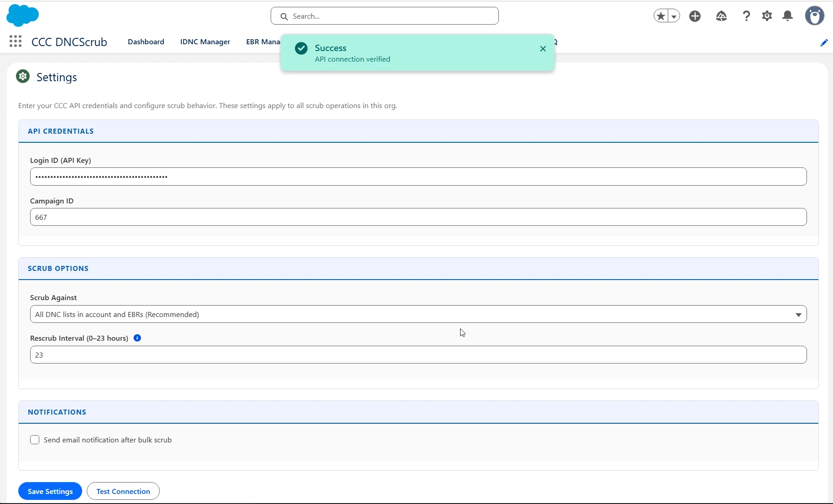Open the Notifications bell icon
The height and width of the screenshot is (504, 833).
788,16
